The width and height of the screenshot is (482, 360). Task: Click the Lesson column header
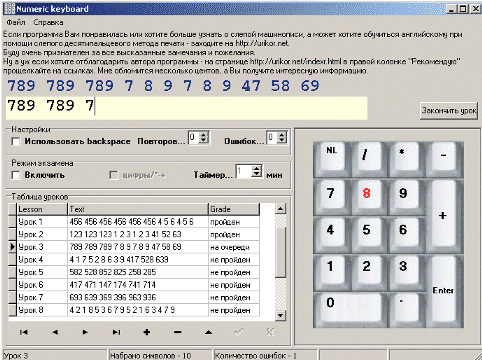point(42,209)
